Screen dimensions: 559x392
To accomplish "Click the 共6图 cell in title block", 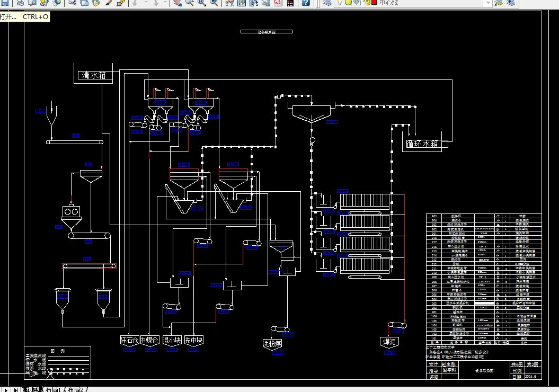I will point(517,364).
